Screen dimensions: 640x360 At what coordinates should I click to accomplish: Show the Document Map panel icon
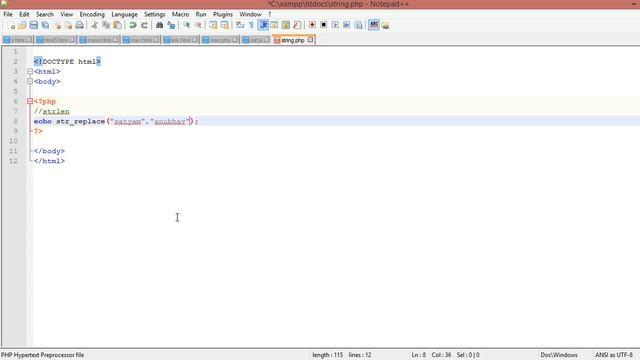pos(286,25)
